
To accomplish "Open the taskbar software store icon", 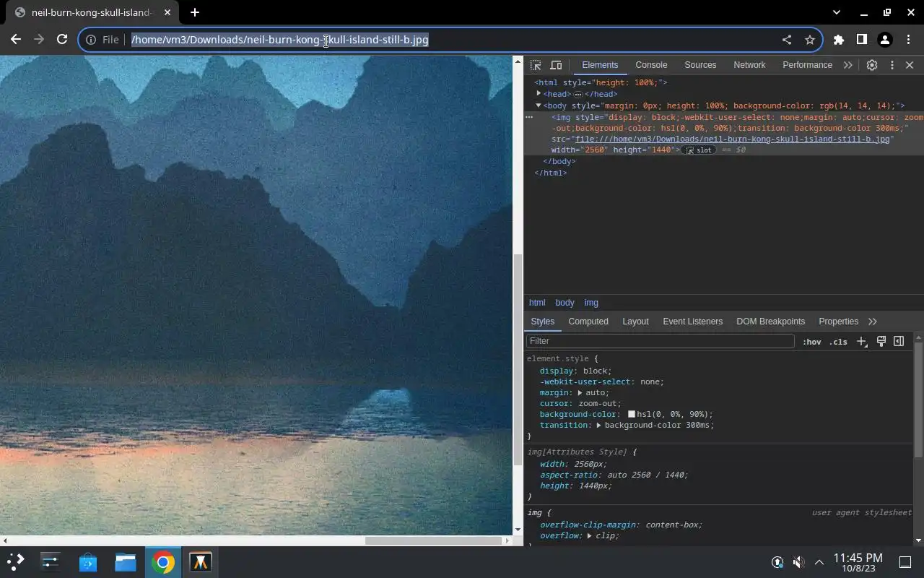I will tap(88, 561).
